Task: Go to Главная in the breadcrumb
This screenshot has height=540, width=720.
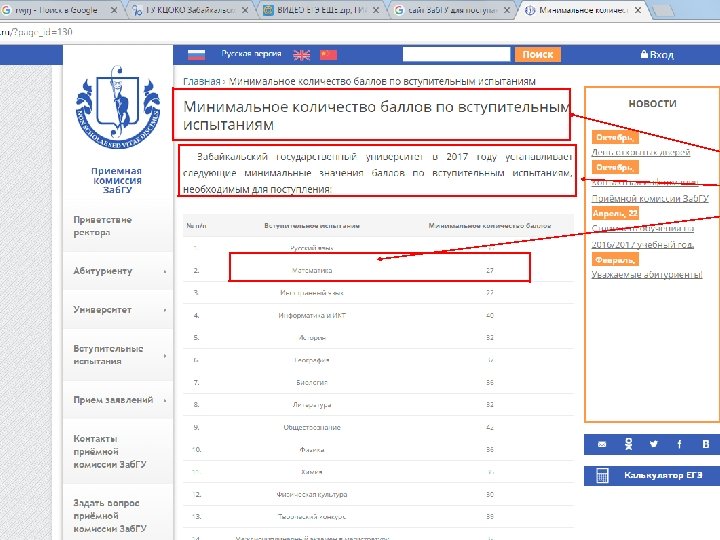Action: [202, 81]
